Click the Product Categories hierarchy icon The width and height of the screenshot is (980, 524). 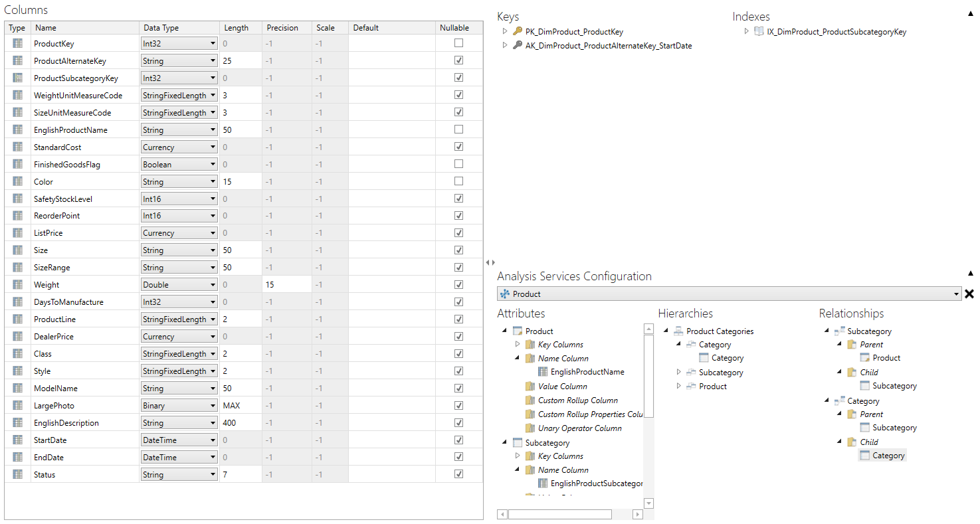(678, 331)
